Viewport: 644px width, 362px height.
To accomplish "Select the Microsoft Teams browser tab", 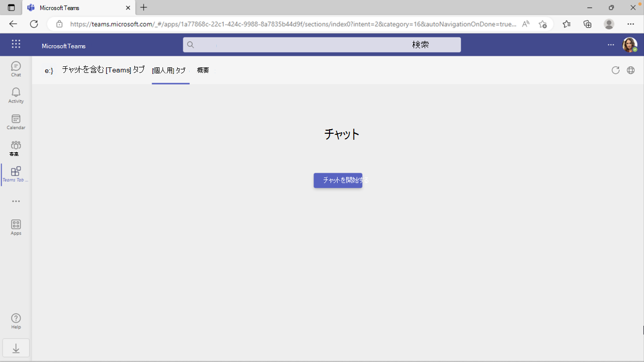I will click(78, 8).
